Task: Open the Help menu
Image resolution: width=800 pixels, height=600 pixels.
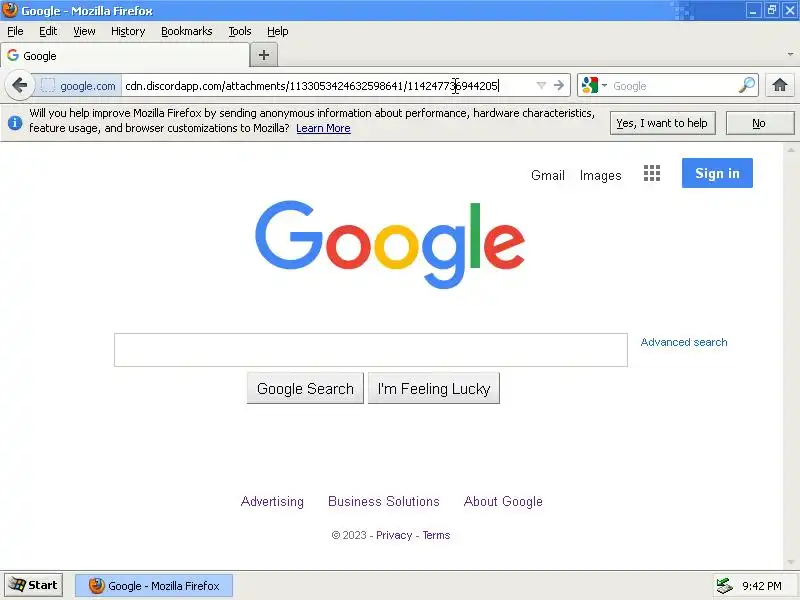Action: [278, 31]
